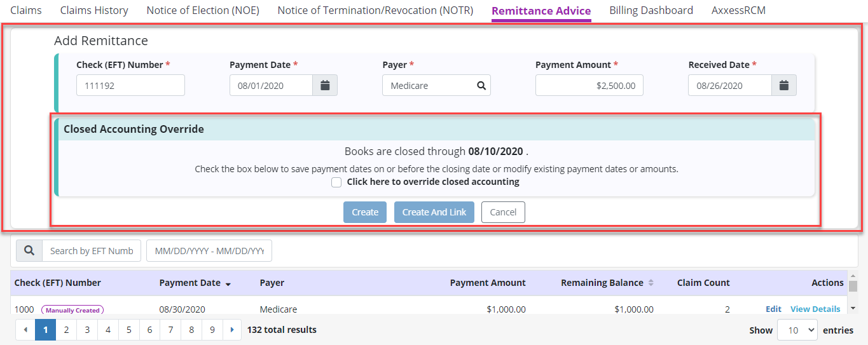Image resolution: width=868 pixels, height=345 pixels.
Task: Open the Billing Dashboard tab
Action: [x=651, y=11]
